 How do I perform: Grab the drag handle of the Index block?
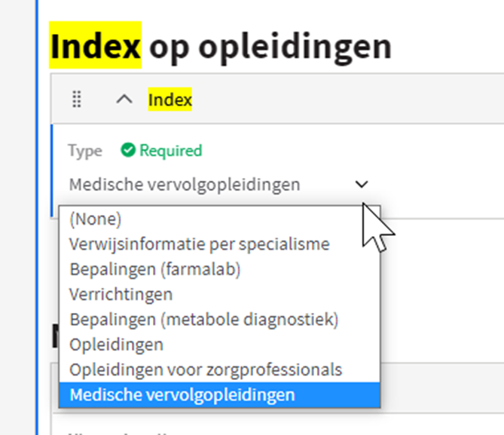(76, 99)
